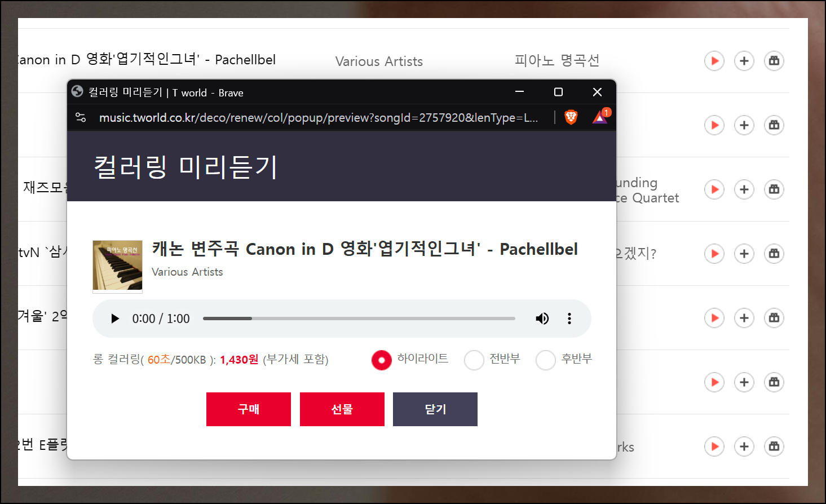Select the 하이라이트 radio option

tap(382, 360)
